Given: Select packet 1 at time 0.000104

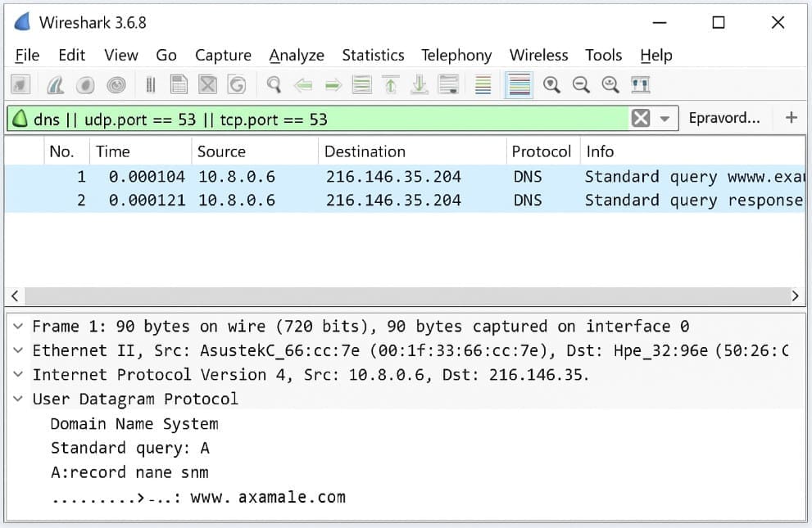Looking at the screenshot, I should pos(405,177).
